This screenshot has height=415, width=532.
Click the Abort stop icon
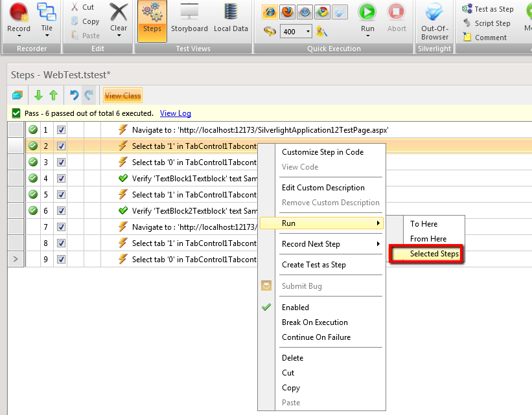396,12
